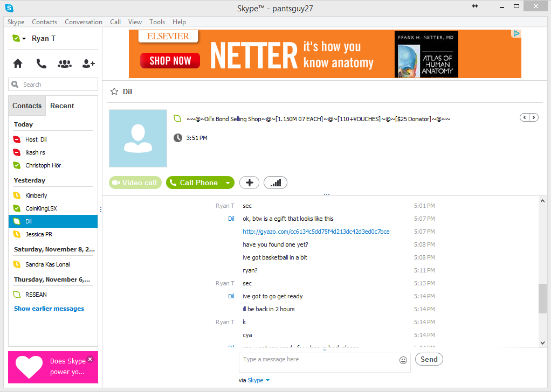Open the Call phones dial pad icon
The image size is (551, 392).
tap(41, 64)
